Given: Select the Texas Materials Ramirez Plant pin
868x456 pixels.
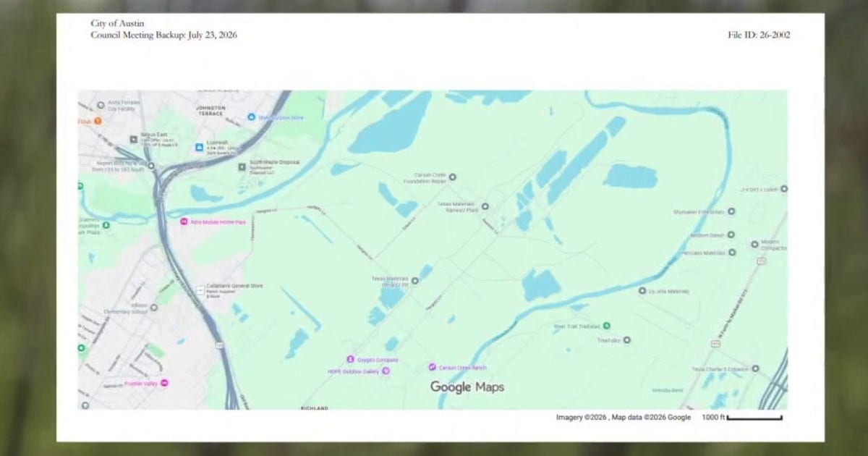Looking at the screenshot, I should pyautogui.click(x=485, y=206).
